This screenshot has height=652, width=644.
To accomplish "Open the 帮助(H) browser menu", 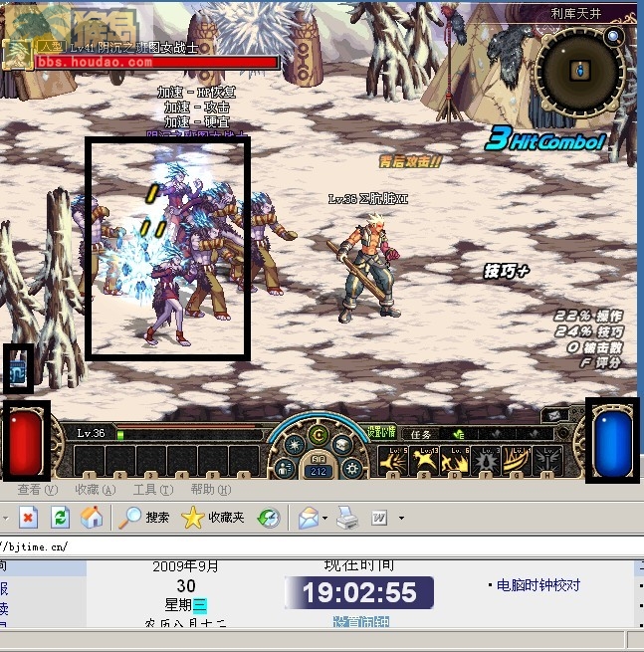I will (211, 490).
